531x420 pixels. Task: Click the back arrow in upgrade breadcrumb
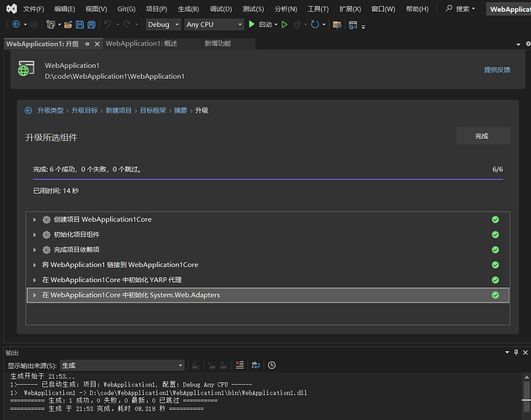point(29,111)
